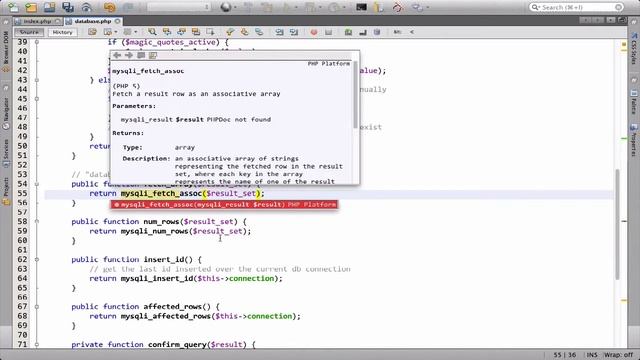Click the Last Edit location icon
Screen dimensions: 640x360
coord(93,32)
